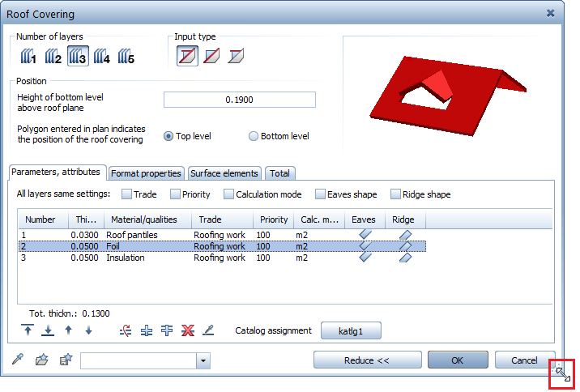This screenshot has height=392, width=580.
Task: Select the first Input type icon
Action: (x=187, y=56)
